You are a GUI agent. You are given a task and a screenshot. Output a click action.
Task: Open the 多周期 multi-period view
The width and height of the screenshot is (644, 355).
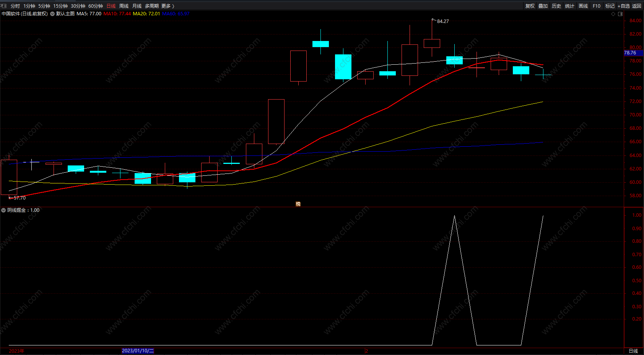pyautogui.click(x=151, y=6)
